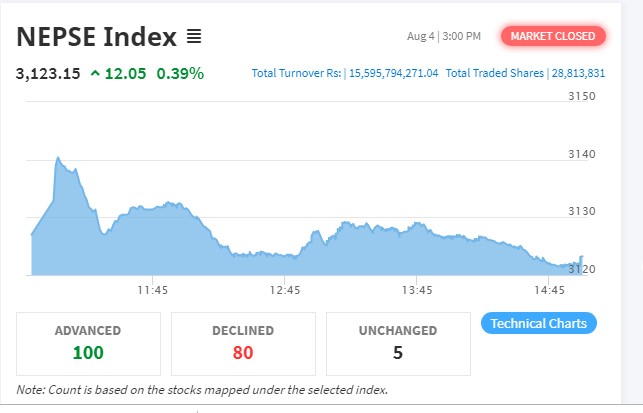
Task: Click the 11:45 time axis label
Action: (152, 290)
